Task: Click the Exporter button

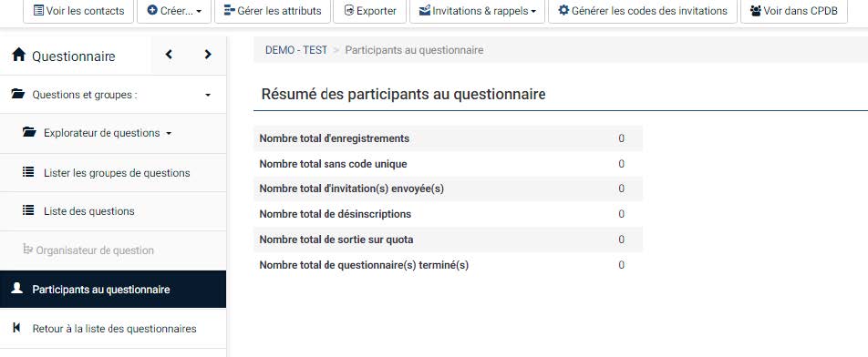Action: click(370, 11)
